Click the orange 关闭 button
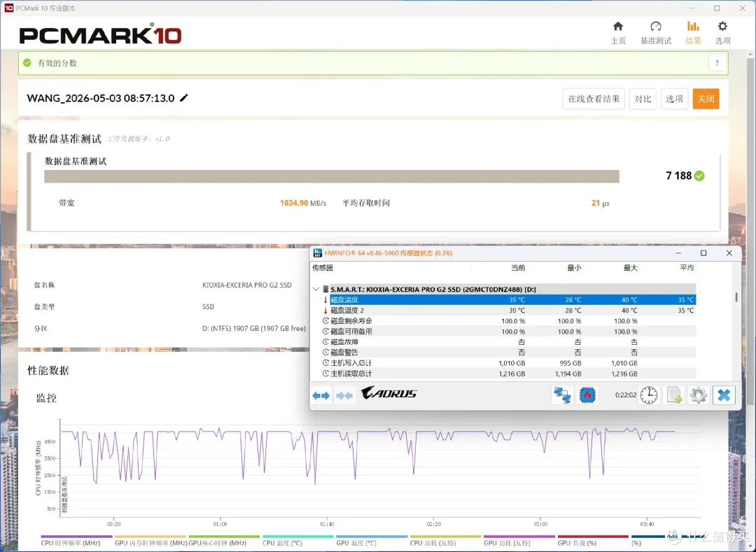 pos(706,99)
